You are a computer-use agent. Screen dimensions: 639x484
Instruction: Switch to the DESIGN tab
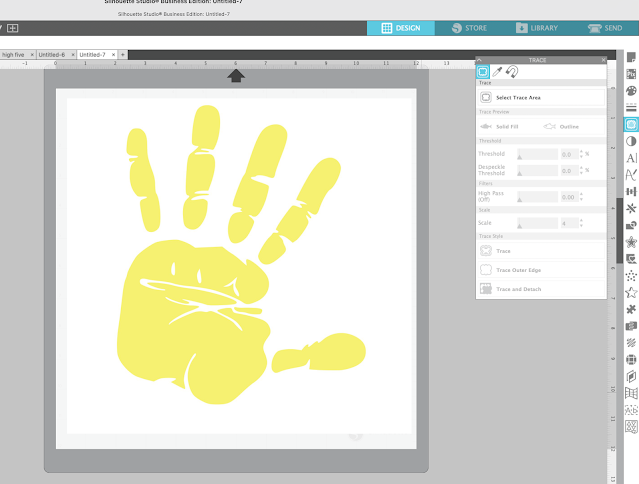(401, 28)
